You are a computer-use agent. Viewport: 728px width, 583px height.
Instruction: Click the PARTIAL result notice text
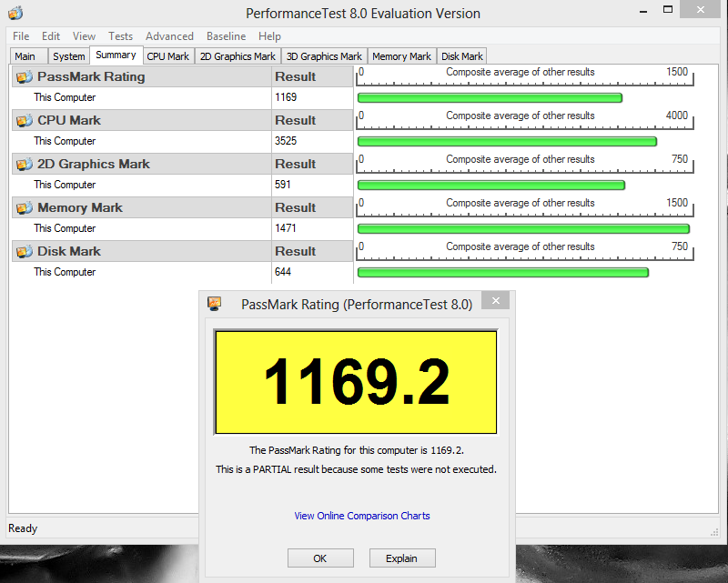click(356, 469)
